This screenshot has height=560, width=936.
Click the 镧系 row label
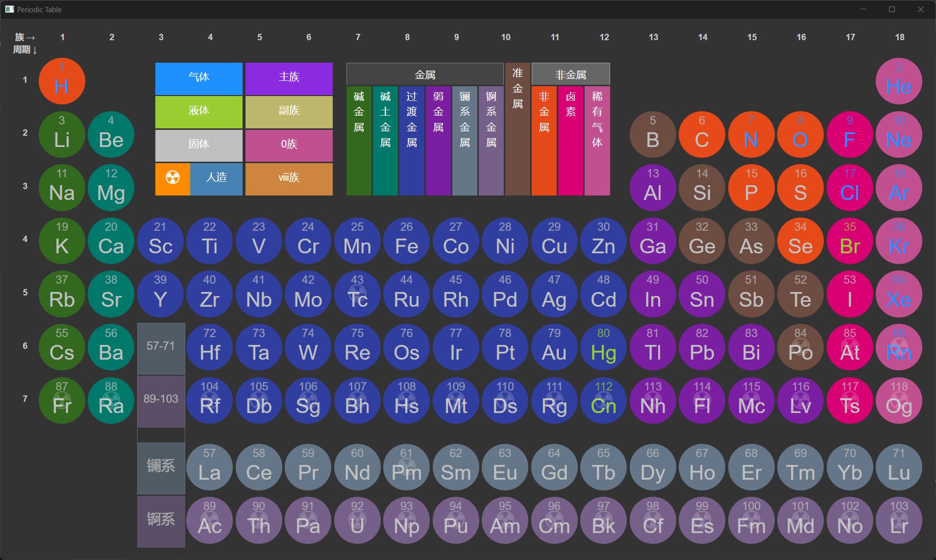click(x=161, y=468)
